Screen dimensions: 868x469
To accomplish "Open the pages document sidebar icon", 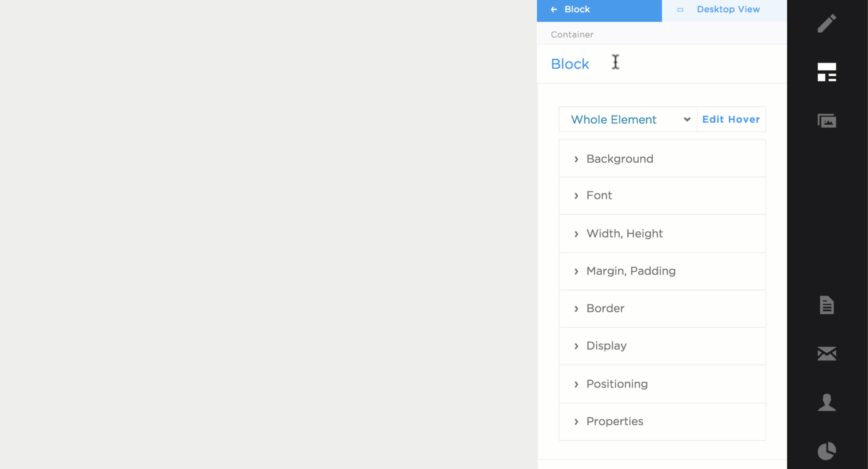I will tap(827, 305).
